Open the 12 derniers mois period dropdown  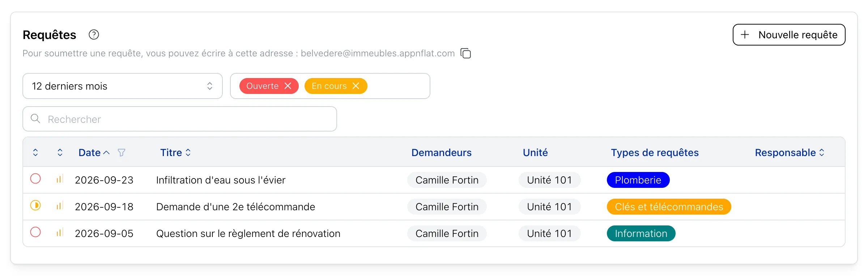[123, 86]
